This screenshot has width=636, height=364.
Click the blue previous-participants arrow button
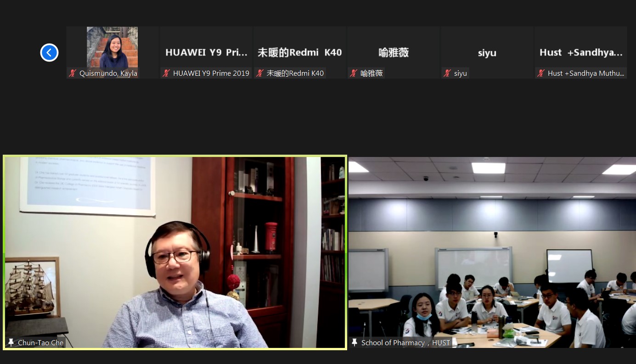(49, 53)
